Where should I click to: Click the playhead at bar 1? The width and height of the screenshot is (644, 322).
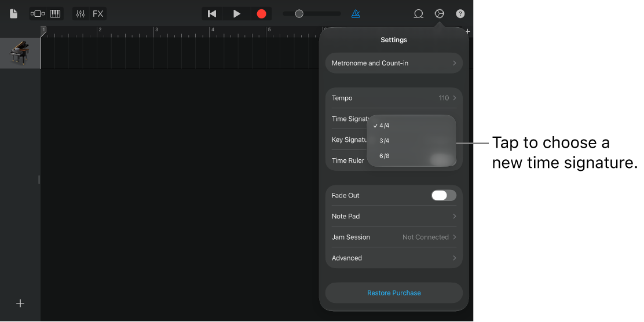click(x=43, y=31)
